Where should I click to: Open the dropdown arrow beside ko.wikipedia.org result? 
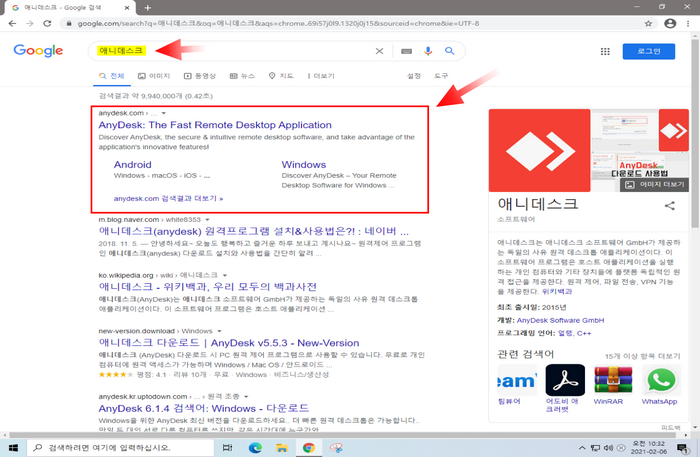click(x=225, y=275)
